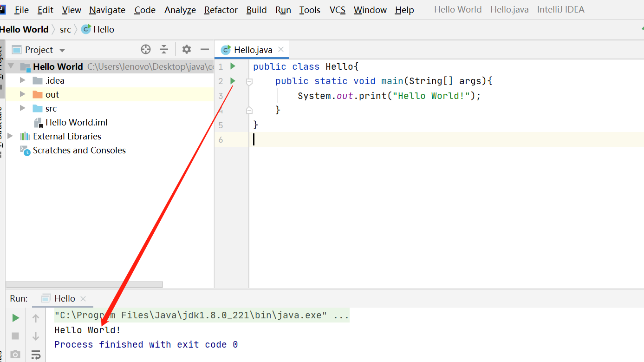The image size is (644, 362).
Task: Open the Help menu
Action: (404, 10)
